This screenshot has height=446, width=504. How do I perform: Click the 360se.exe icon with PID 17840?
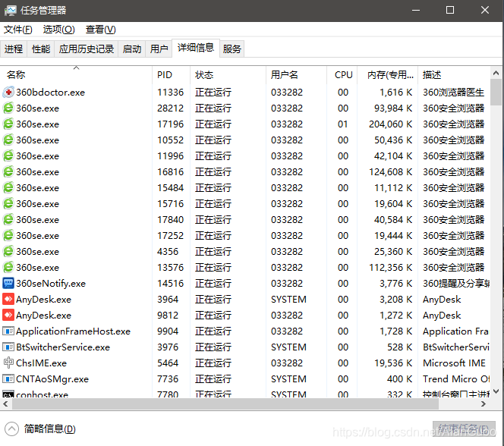[x=8, y=220]
